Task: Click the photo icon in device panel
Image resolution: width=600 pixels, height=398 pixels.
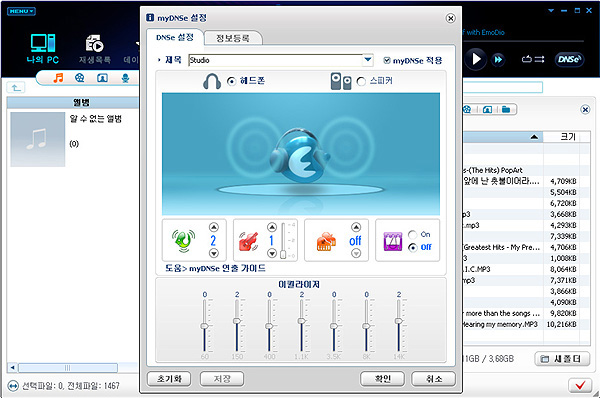Action: pyautogui.click(x=487, y=109)
